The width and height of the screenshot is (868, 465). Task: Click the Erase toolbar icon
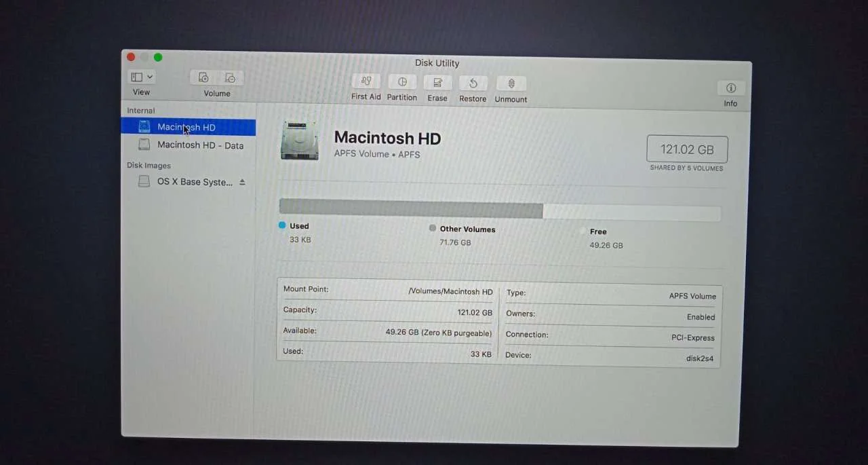coord(437,82)
